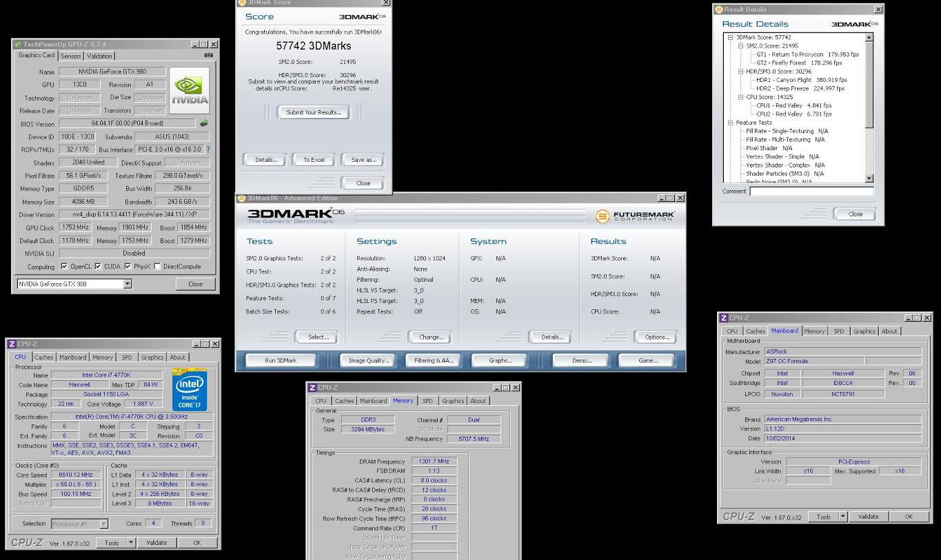Click the Result Details scrollbar down arrow
Viewport: 941px width, 560px height.
click(869, 178)
